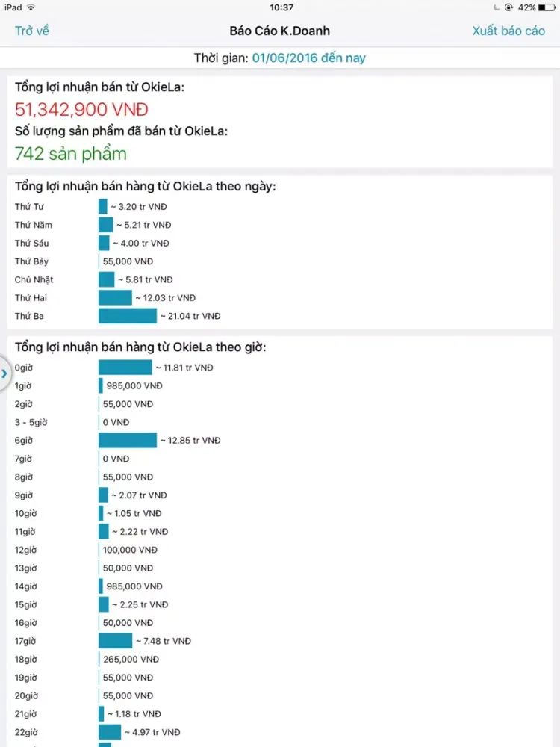
Task: Tap the 742 sản phẩm sold count
Action: [70, 154]
